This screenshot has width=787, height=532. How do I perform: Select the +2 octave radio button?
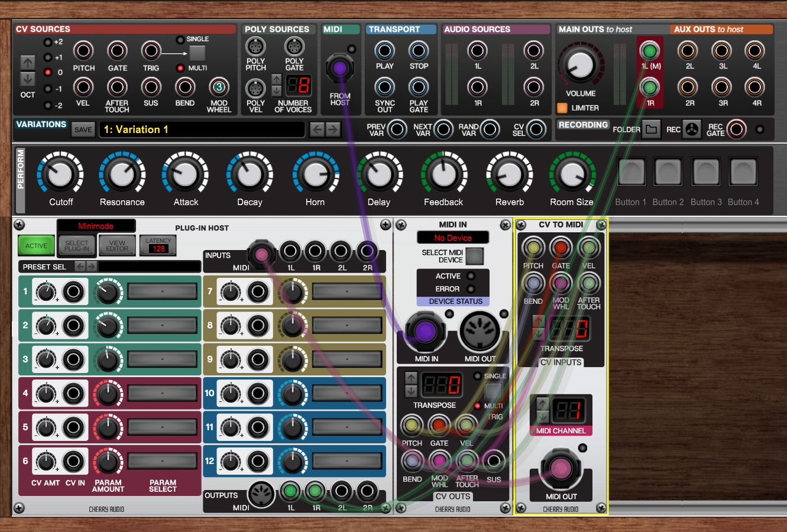(x=48, y=43)
